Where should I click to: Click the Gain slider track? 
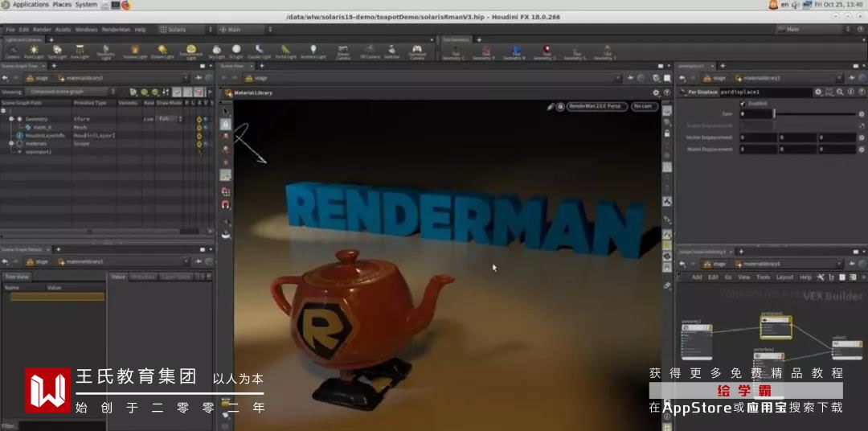(x=814, y=114)
